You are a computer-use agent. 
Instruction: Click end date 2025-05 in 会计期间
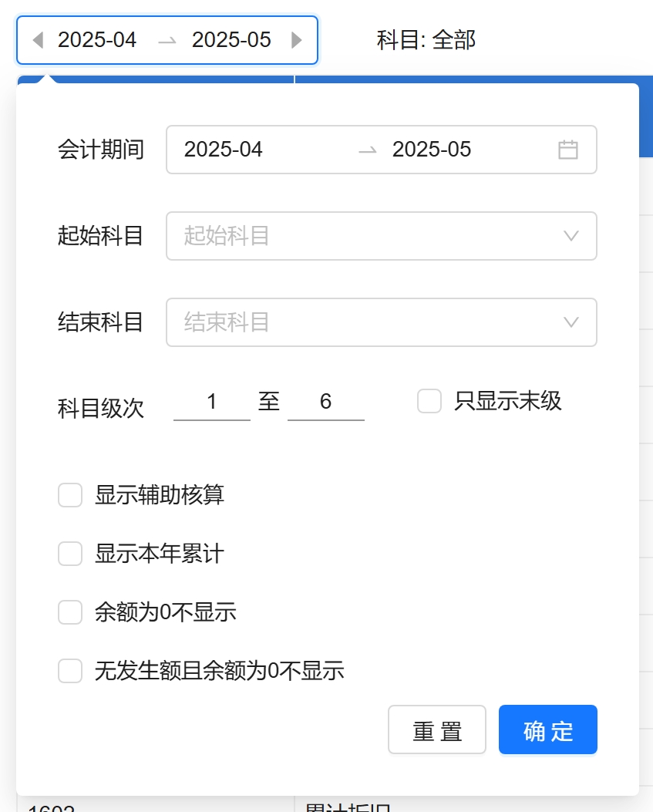point(432,150)
